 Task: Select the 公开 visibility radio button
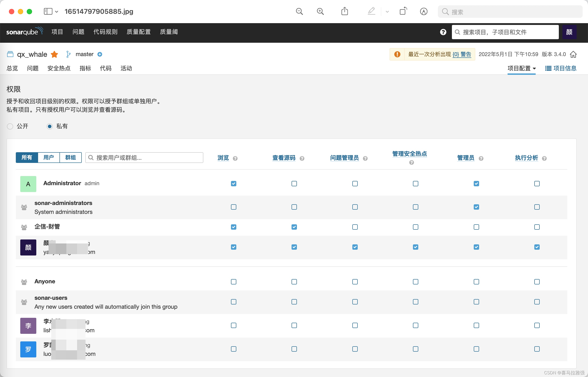pos(10,126)
